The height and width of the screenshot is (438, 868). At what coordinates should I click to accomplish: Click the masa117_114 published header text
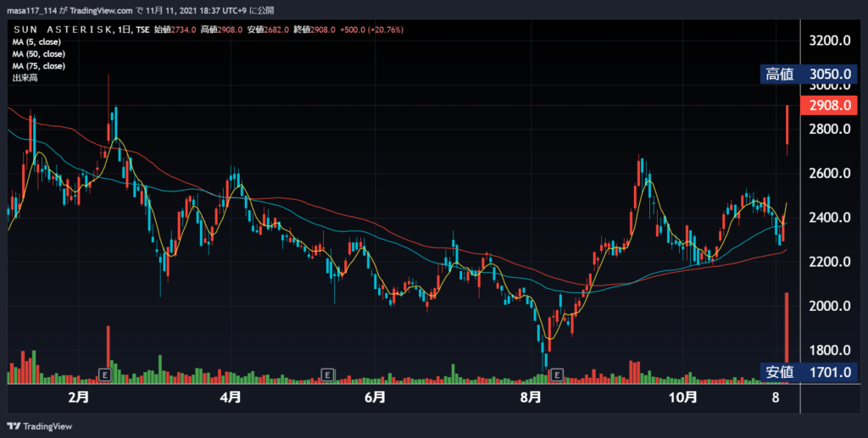pos(140,10)
